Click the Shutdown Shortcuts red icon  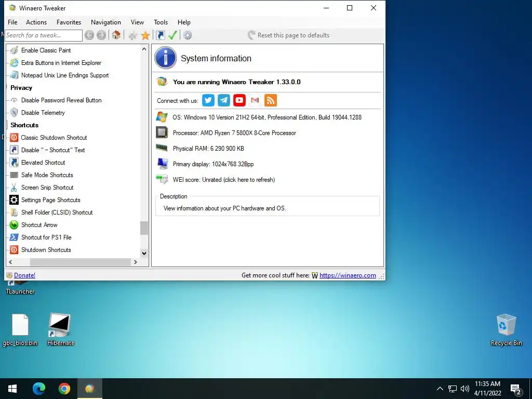14,250
